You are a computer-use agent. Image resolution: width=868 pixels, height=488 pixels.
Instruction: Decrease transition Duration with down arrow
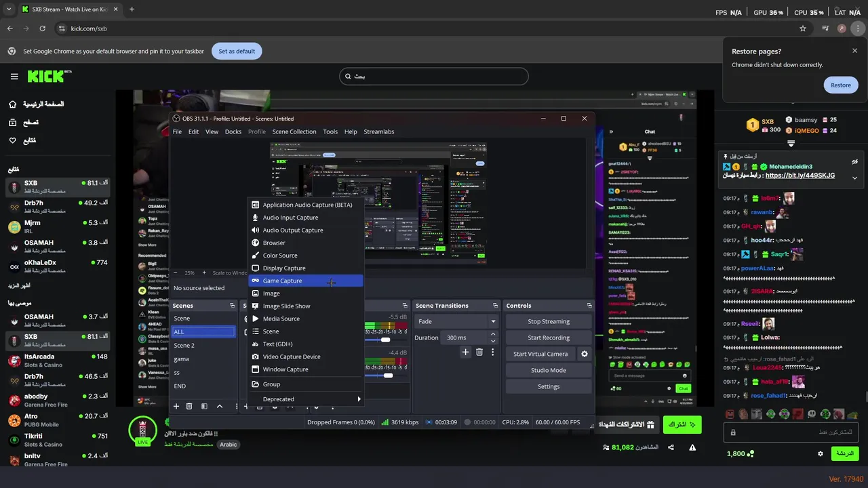point(493,341)
